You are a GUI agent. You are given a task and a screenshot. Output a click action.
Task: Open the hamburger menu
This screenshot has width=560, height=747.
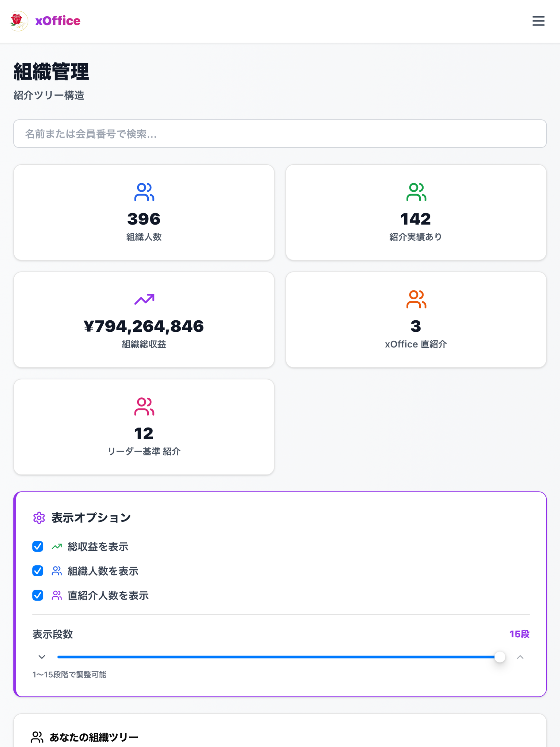[x=538, y=21]
